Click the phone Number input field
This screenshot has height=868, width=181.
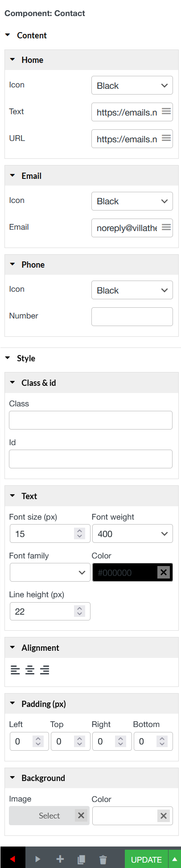132,317
